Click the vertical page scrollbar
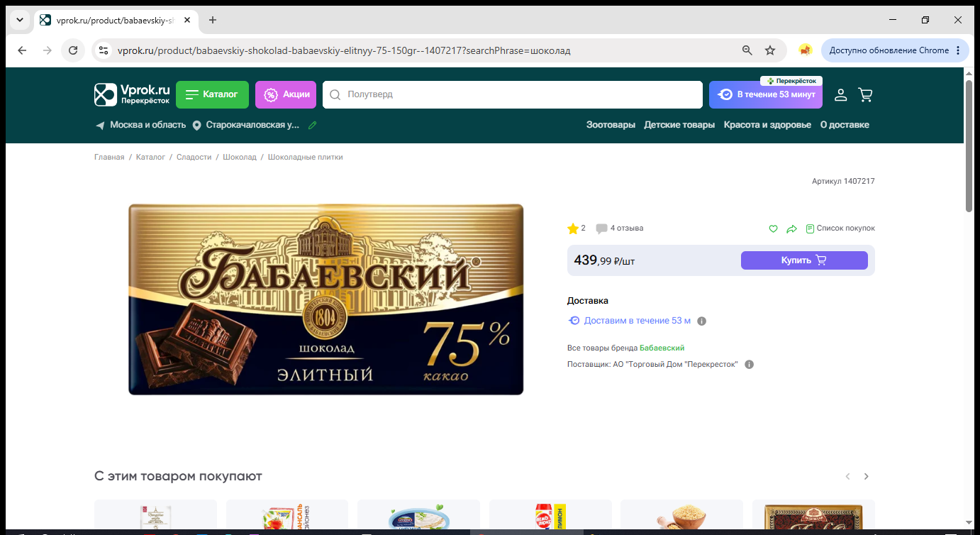 (969, 146)
